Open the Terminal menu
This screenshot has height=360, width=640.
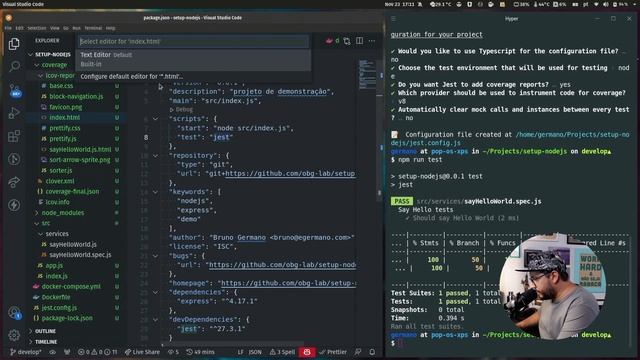(x=93, y=28)
